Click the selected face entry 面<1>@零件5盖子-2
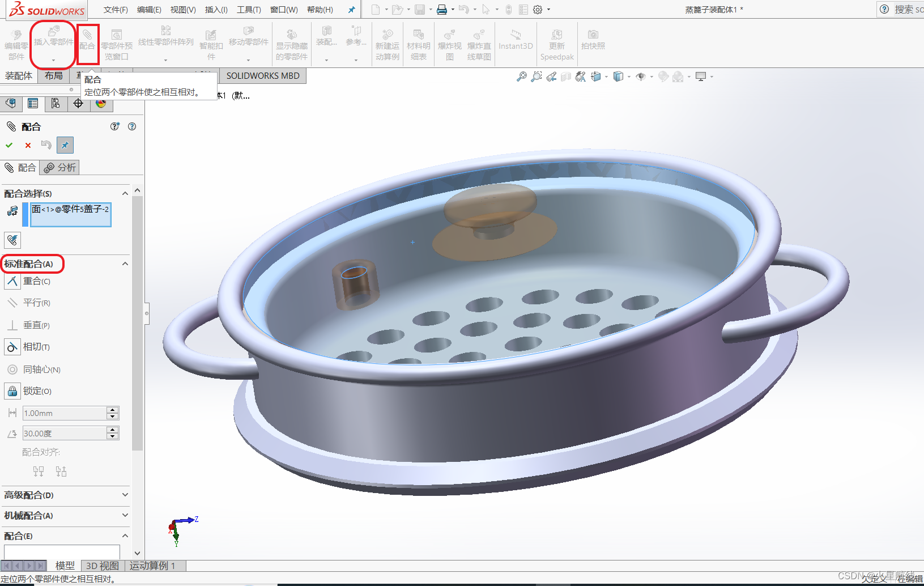Screen dimensions: 924x586 point(70,209)
